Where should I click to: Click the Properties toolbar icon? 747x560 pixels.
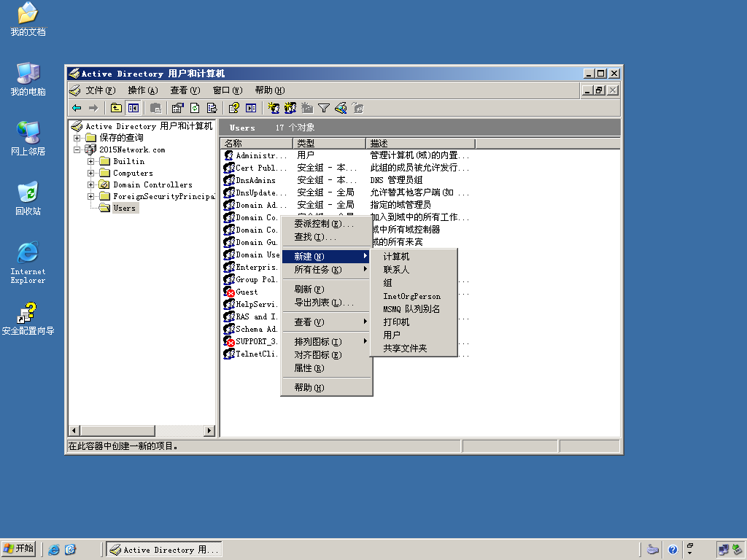(x=178, y=108)
